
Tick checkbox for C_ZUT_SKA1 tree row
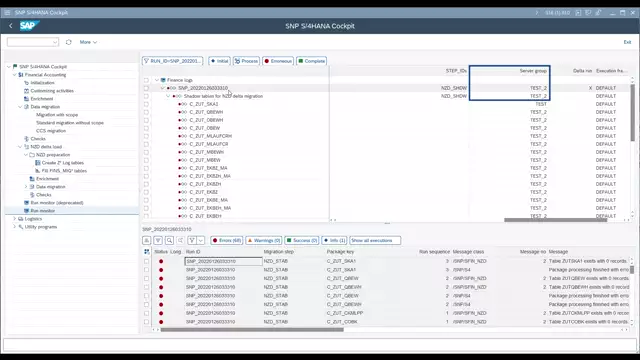[x=146, y=104]
